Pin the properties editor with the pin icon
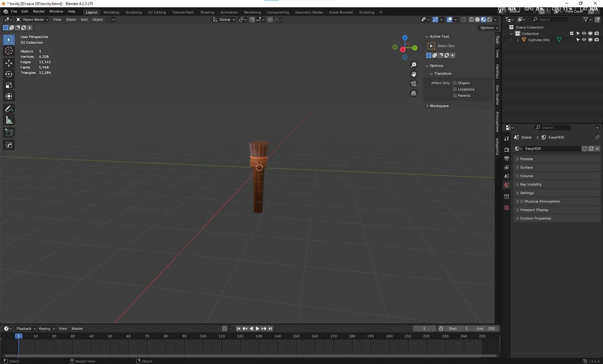603x364 pixels. click(x=597, y=137)
